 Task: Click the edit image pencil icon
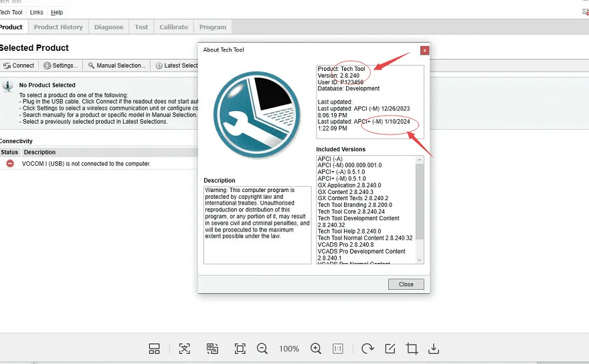(390, 349)
